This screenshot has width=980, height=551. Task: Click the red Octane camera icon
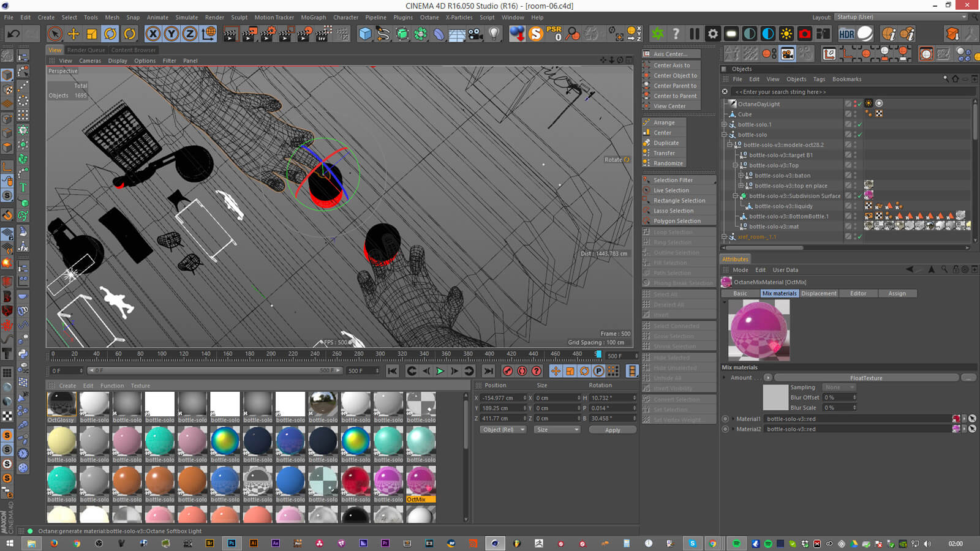pyautogui.click(x=805, y=34)
